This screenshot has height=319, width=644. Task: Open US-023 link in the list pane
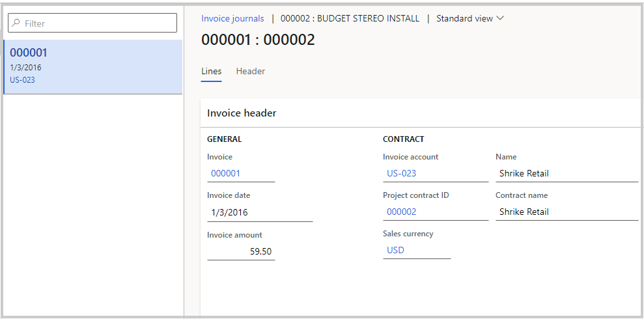(22, 79)
